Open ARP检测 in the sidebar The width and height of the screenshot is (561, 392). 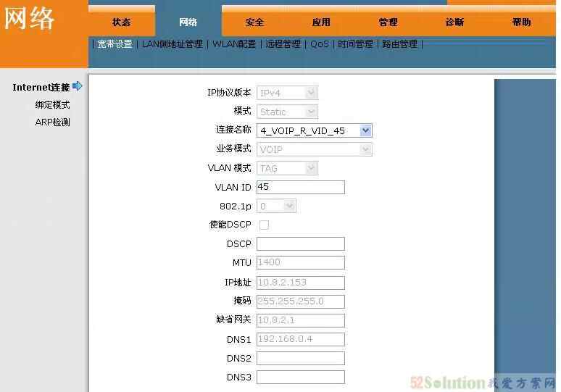coord(53,122)
